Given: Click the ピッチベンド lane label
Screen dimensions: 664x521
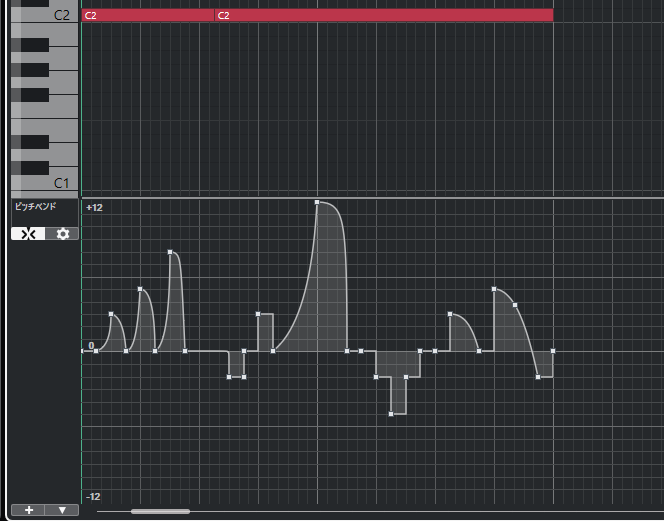Looking at the screenshot, I should click(x=36, y=207).
